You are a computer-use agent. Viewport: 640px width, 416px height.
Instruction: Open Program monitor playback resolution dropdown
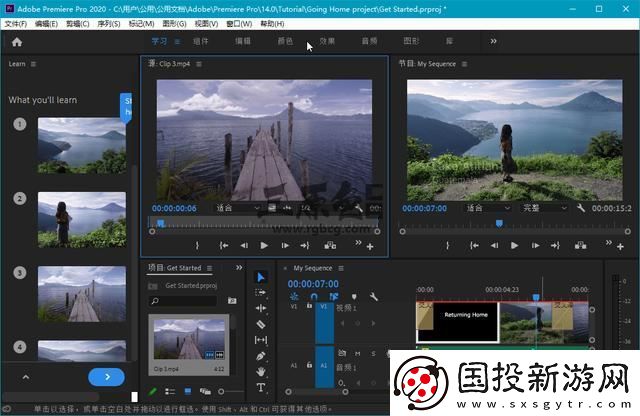(540, 208)
